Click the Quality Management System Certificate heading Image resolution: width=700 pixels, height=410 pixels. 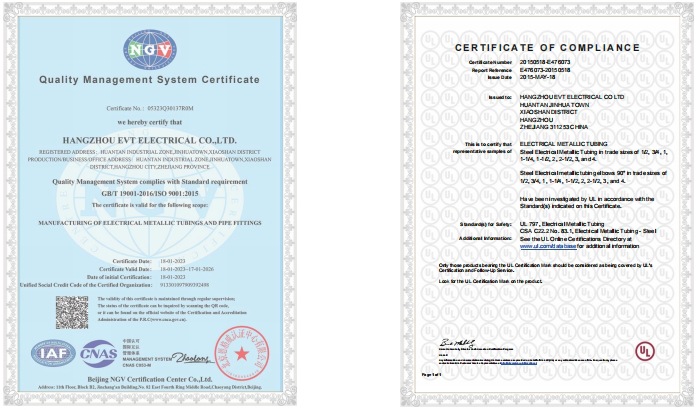(149, 79)
